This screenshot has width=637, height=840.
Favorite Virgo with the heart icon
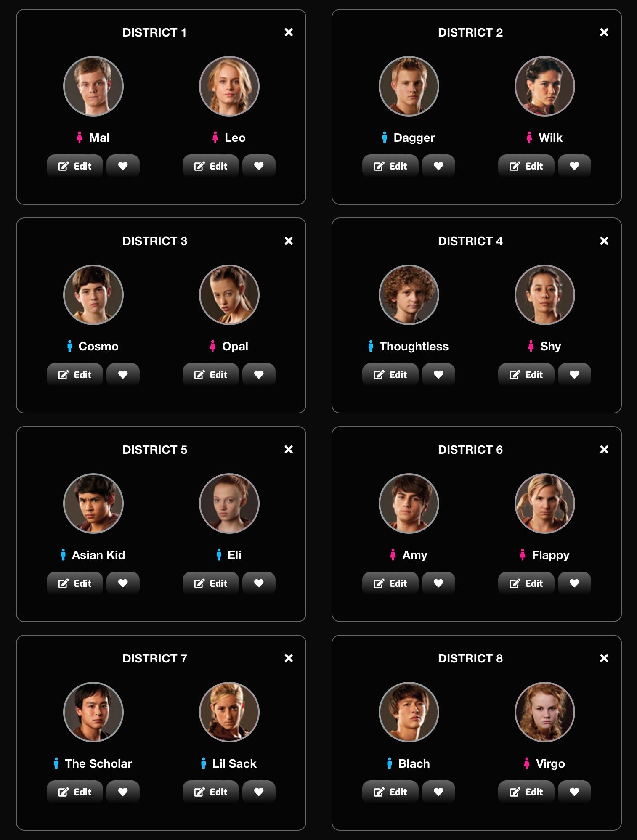pyautogui.click(x=574, y=792)
